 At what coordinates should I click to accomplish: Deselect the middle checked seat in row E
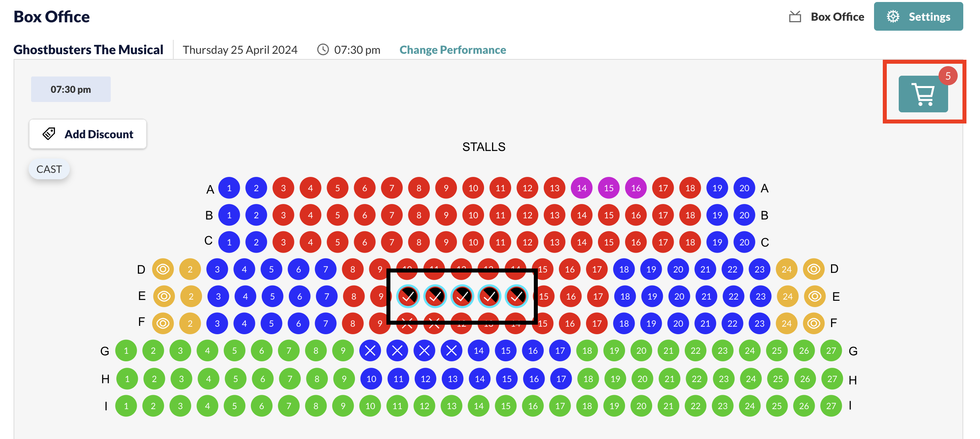point(462,296)
